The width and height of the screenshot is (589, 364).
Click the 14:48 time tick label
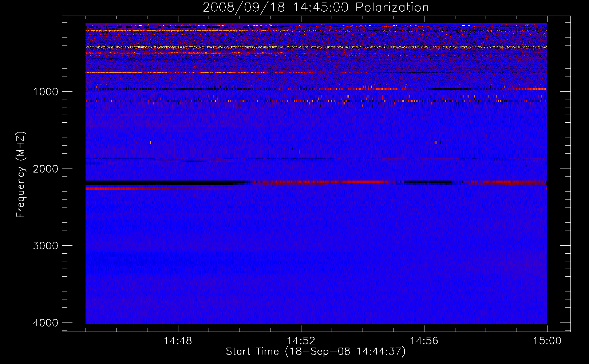click(x=178, y=341)
